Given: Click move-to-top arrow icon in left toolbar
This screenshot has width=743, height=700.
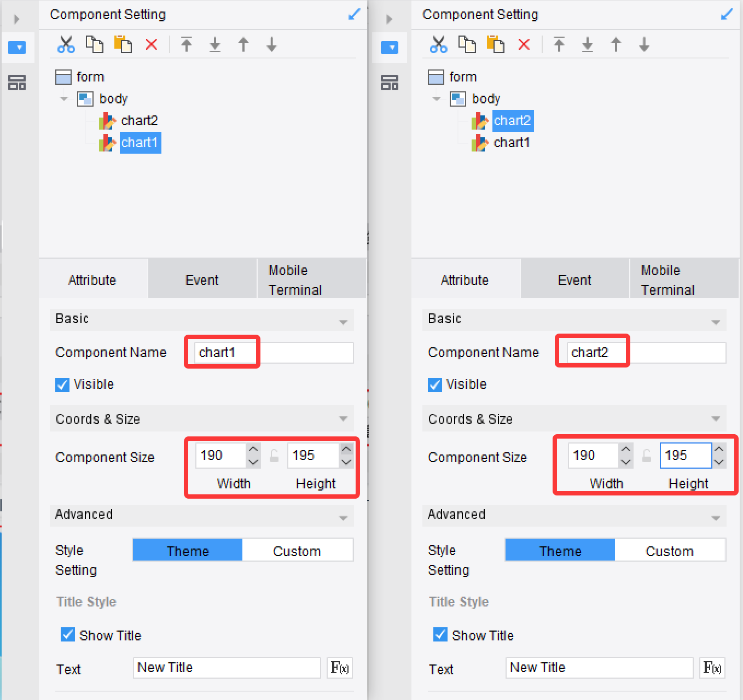Looking at the screenshot, I should pos(187,44).
